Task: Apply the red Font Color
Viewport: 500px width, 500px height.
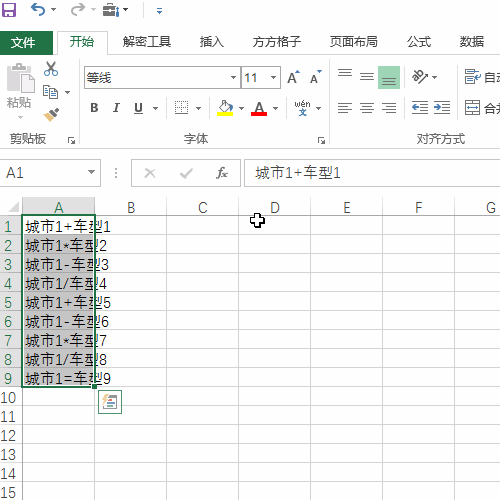Action: [259, 108]
